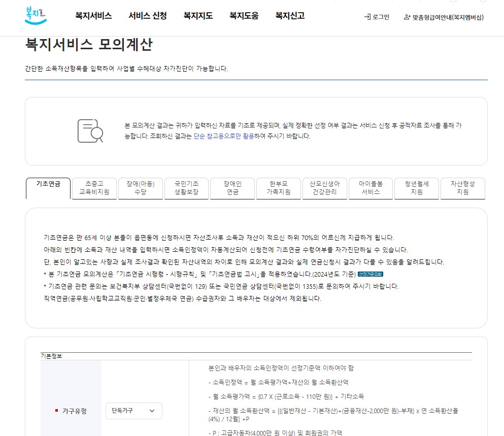The height and width of the screenshot is (436, 504).
Task: Switch to the 장애인연금 tab
Action: [232, 188]
